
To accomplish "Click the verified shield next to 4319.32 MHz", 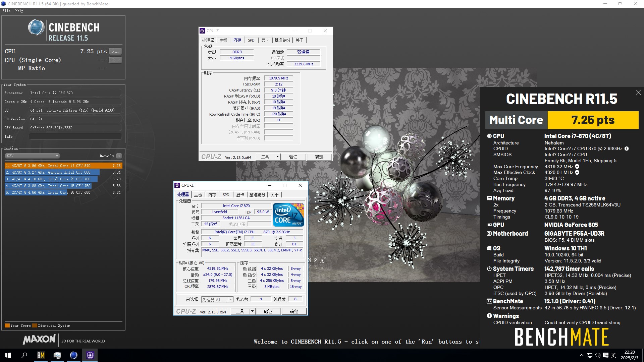I will (577, 167).
